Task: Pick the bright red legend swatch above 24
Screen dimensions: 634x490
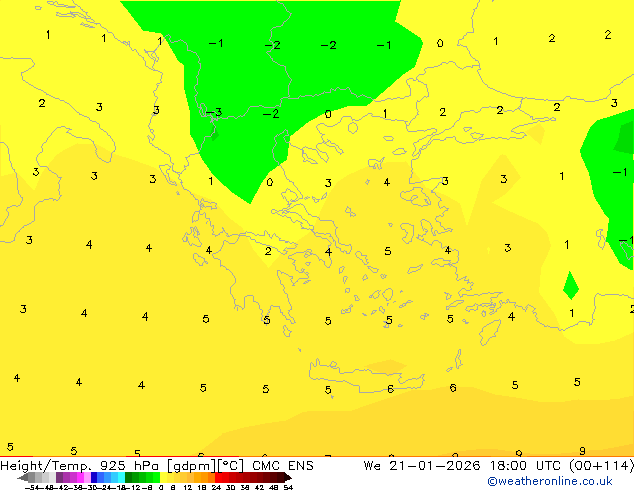Action: [x=218, y=477]
